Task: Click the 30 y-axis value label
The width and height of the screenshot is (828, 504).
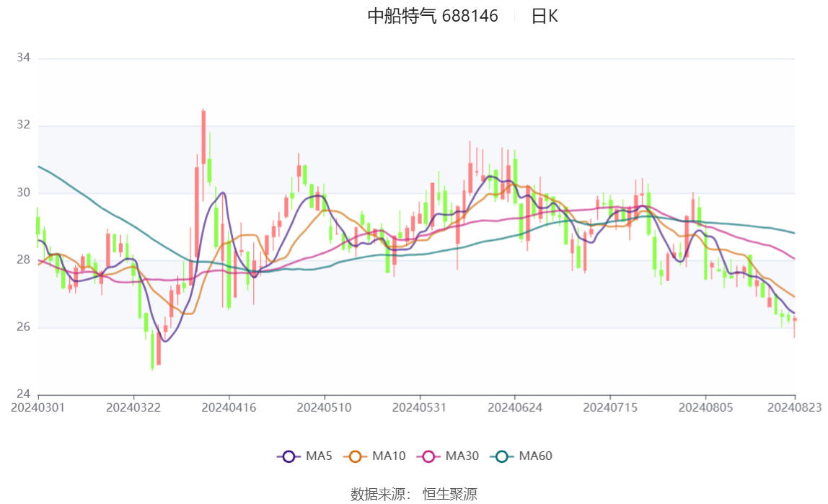Action: [x=23, y=193]
